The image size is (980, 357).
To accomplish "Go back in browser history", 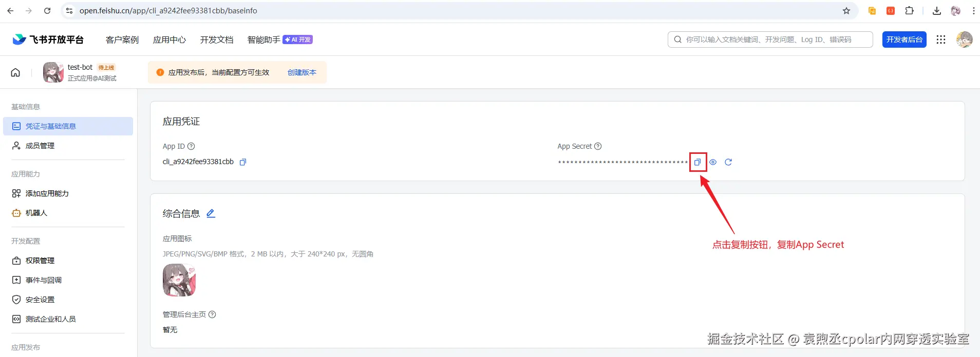I will [x=10, y=11].
